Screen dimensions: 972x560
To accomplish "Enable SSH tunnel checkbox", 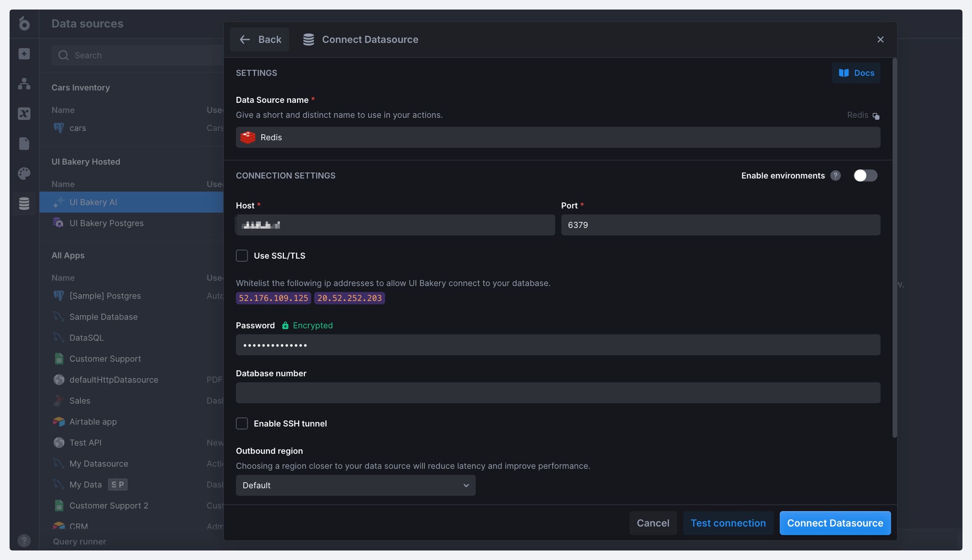I will pyautogui.click(x=242, y=423).
